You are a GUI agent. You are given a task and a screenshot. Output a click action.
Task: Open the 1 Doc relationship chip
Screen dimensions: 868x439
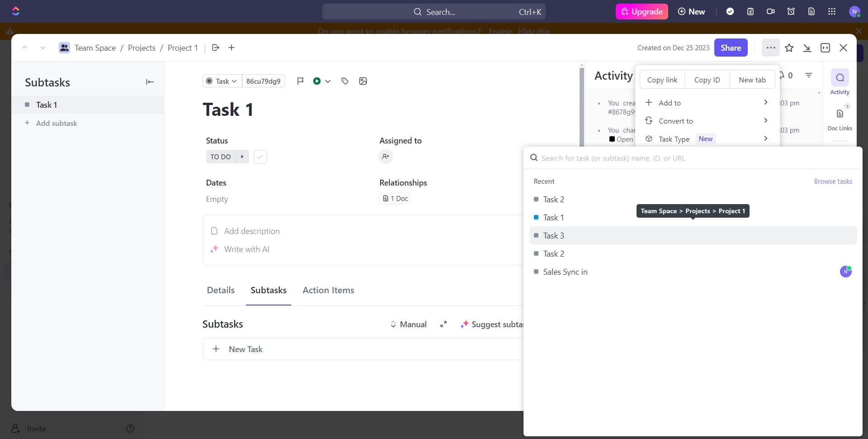coord(395,198)
